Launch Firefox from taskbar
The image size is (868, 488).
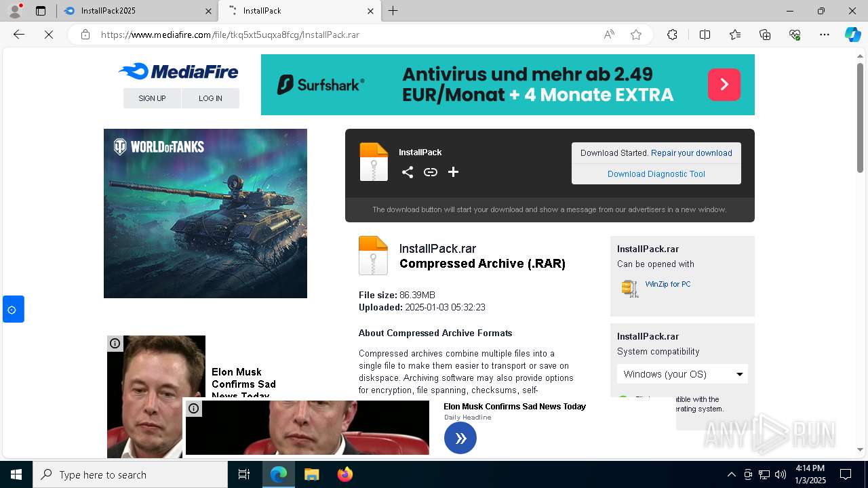[345, 474]
